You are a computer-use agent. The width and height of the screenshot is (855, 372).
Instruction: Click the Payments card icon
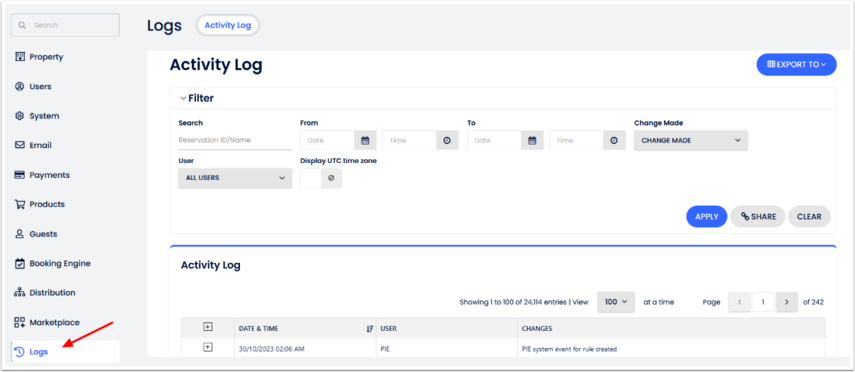click(20, 175)
